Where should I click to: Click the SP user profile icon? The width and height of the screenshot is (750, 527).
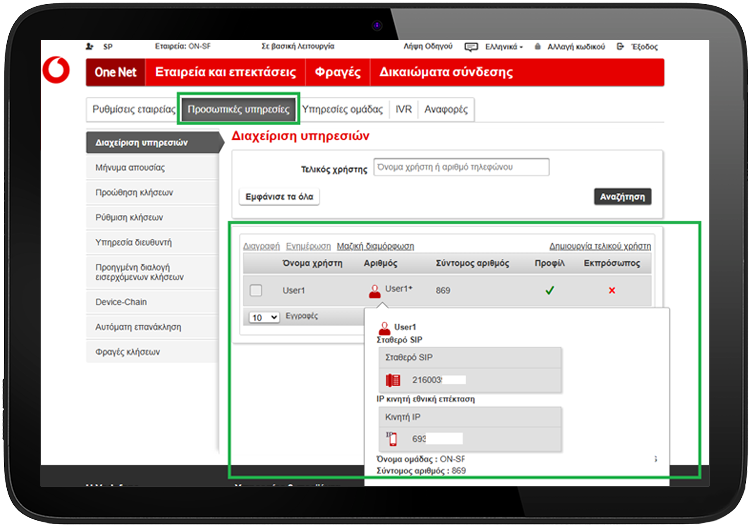pyautogui.click(x=89, y=46)
